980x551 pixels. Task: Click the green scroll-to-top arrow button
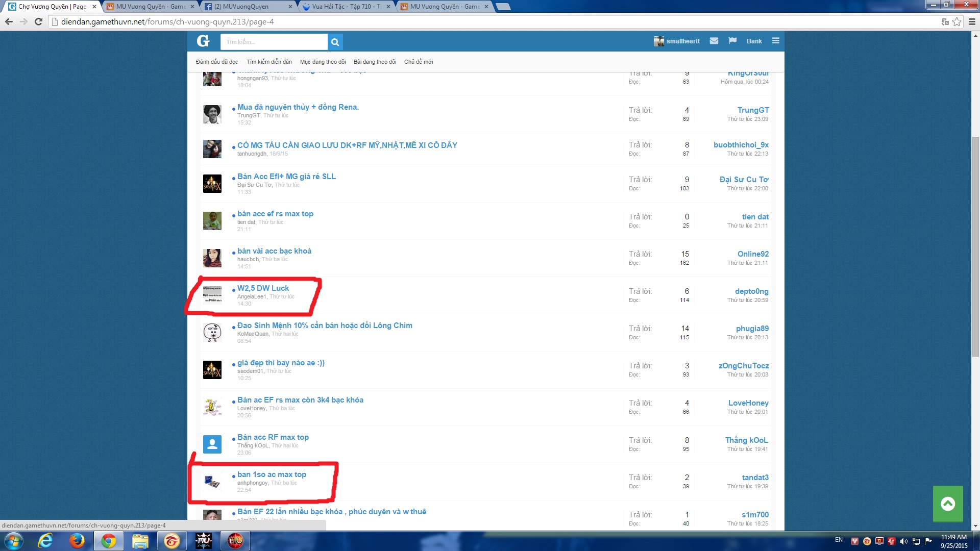pyautogui.click(x=948, y=504)
